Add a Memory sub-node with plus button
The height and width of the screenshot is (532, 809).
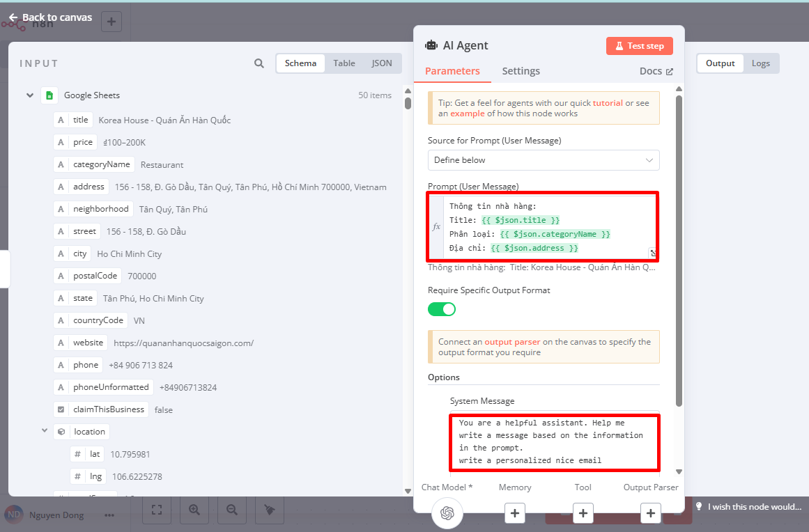pyautogui.click(x=514, y=513)
